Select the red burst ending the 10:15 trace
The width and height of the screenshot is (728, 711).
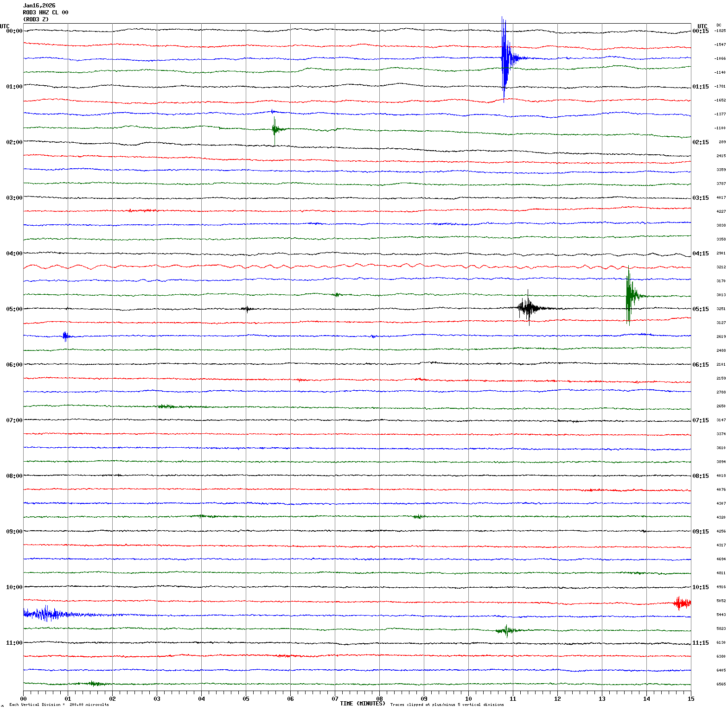(682, 603)
